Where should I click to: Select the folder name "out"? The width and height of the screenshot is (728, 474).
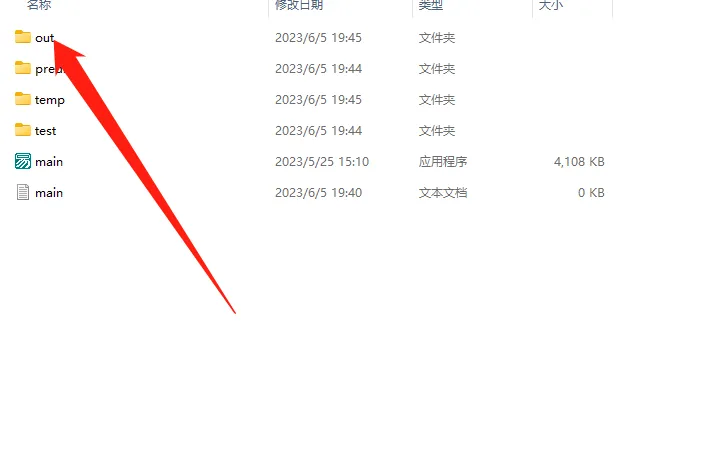[x=45, y=38]
